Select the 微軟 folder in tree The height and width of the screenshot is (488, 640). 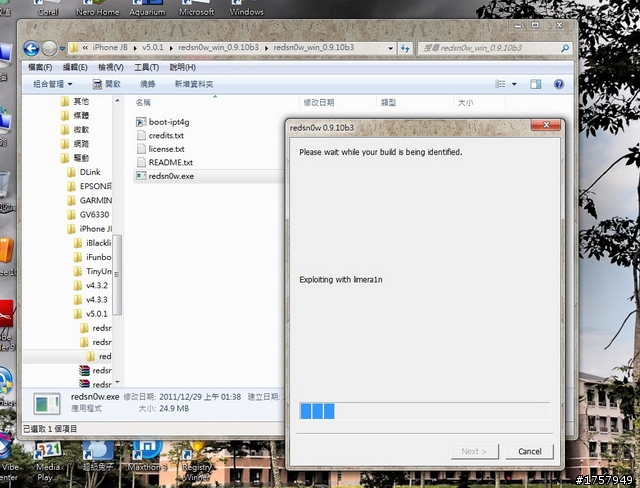tap(74, 130)
